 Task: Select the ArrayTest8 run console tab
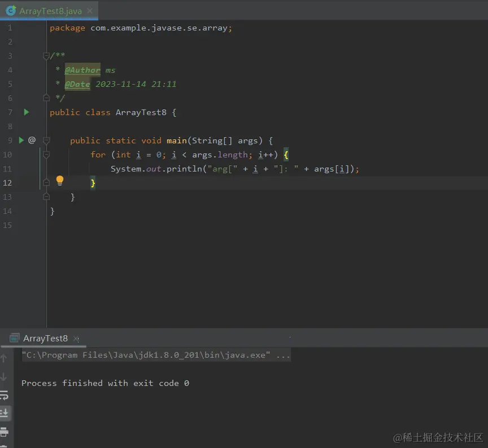(x=45, y=338)
